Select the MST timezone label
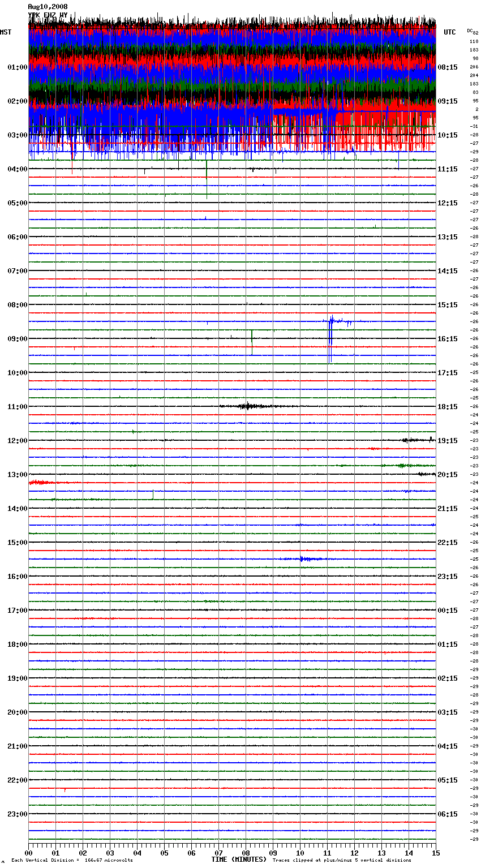The image size is (481, 868). [x=6, y=32]
